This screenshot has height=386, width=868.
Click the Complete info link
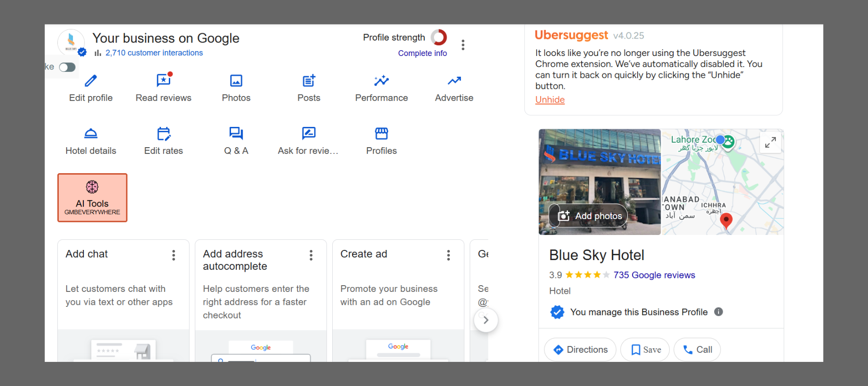(x=422, y=53)
